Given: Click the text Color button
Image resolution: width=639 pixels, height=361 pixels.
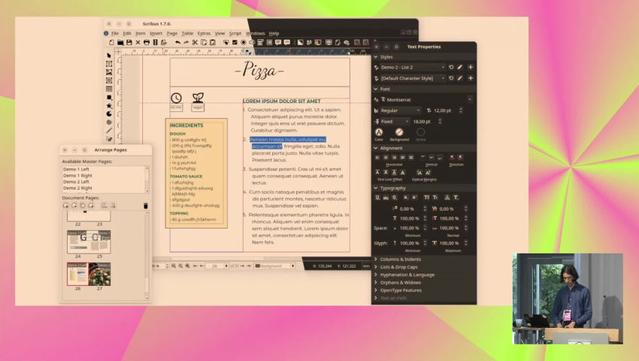Looking at the screenshot, I should tap(379, 132).
